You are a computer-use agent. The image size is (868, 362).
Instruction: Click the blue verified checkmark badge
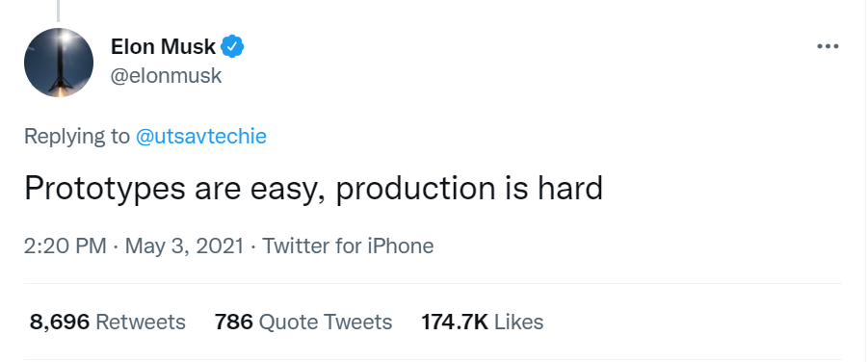click(x=232, y=46)
